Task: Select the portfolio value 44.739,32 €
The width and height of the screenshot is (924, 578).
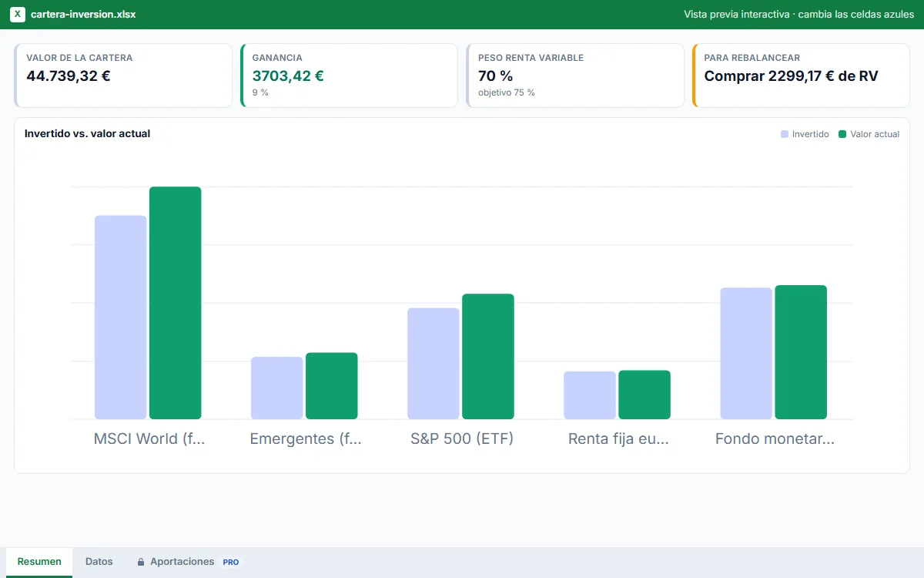Action: coord(69,76)
